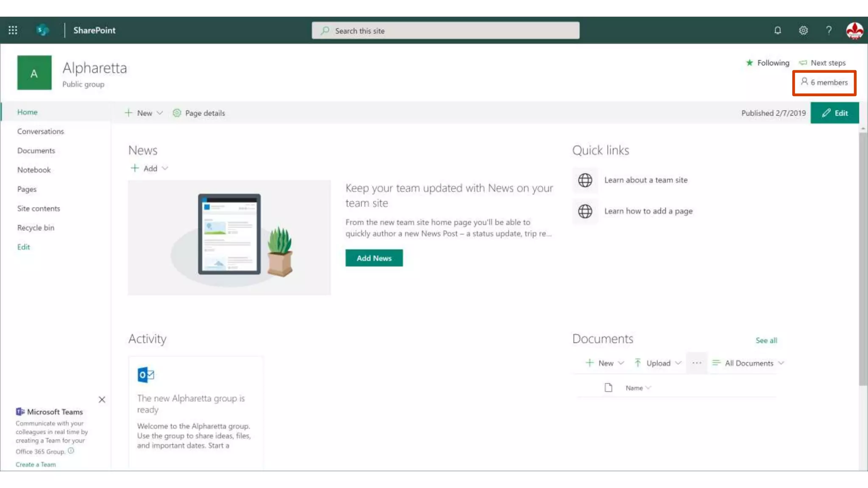Open the user profile avatar
The image size is (868, 488).
pyautogui.click(x=854, y=30)
